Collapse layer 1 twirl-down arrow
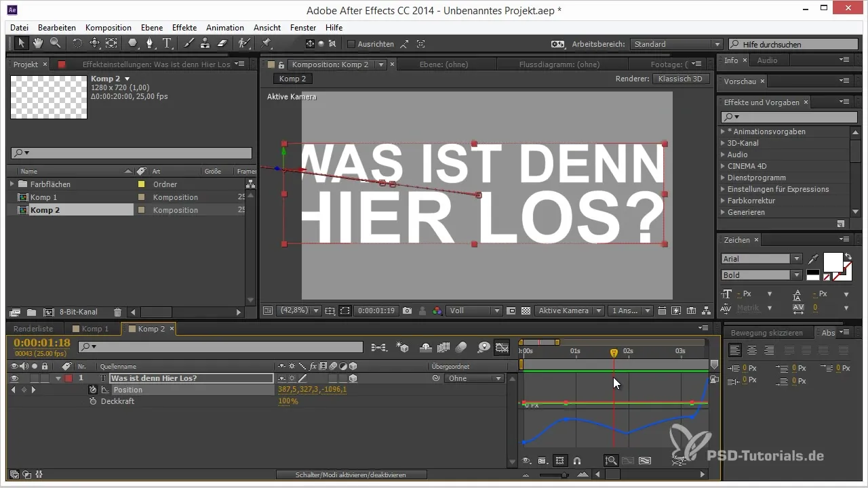 click(58, 378)
